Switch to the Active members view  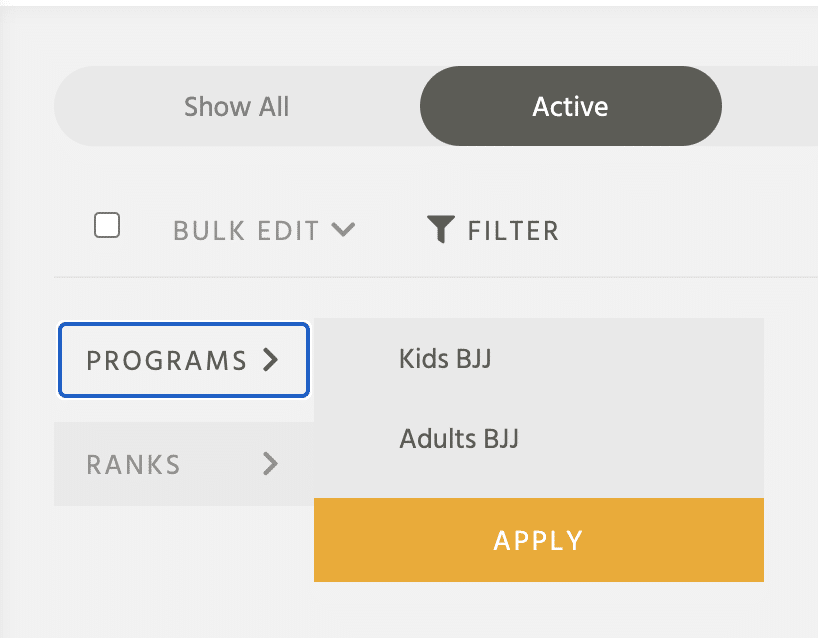coord(571,106)
